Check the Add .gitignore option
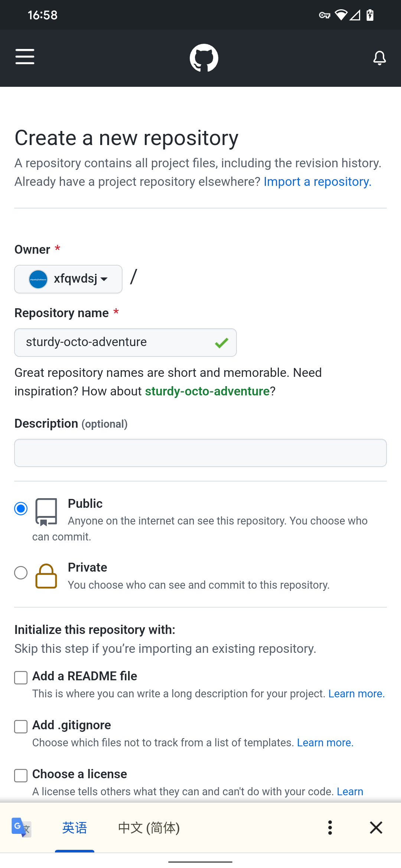The width and height of the screenshot is (401, 868). 21,727
